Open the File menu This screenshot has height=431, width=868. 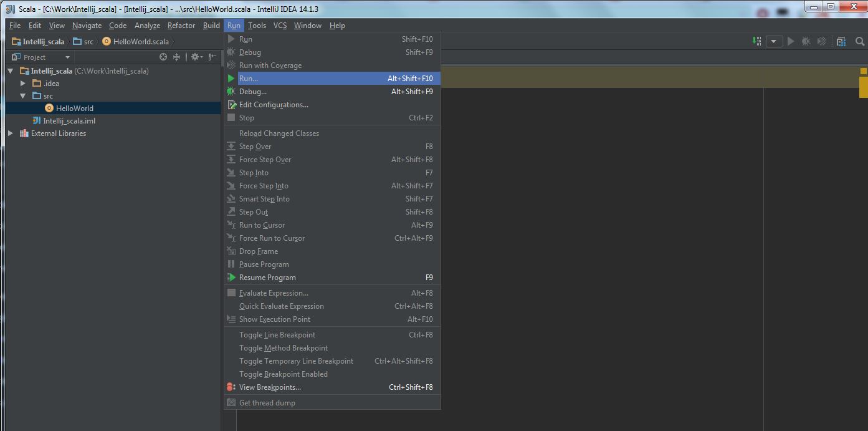(x=15, y=26)
